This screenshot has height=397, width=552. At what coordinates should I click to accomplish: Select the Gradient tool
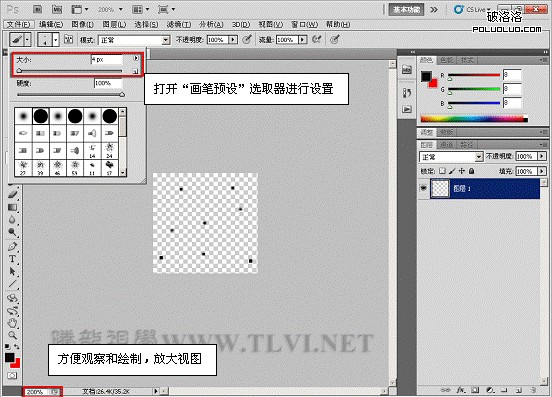pyautogui.click(x=12, y=207)
